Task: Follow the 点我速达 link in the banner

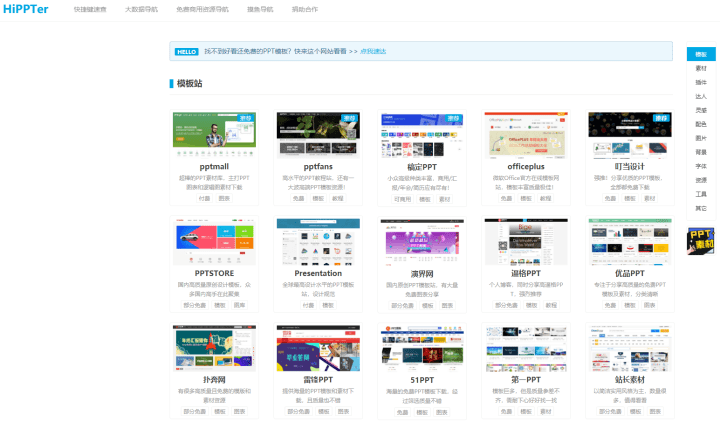Action: coord(373,51)
